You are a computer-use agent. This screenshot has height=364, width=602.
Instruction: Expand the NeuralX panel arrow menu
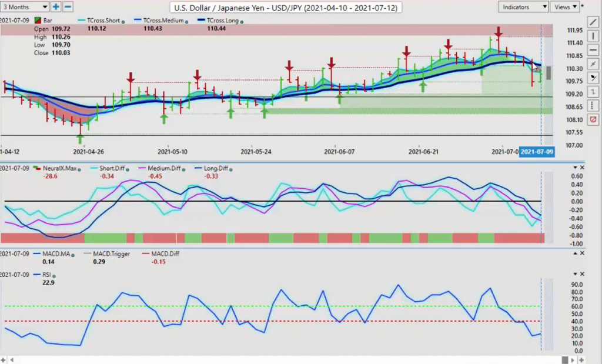(575, 168)
